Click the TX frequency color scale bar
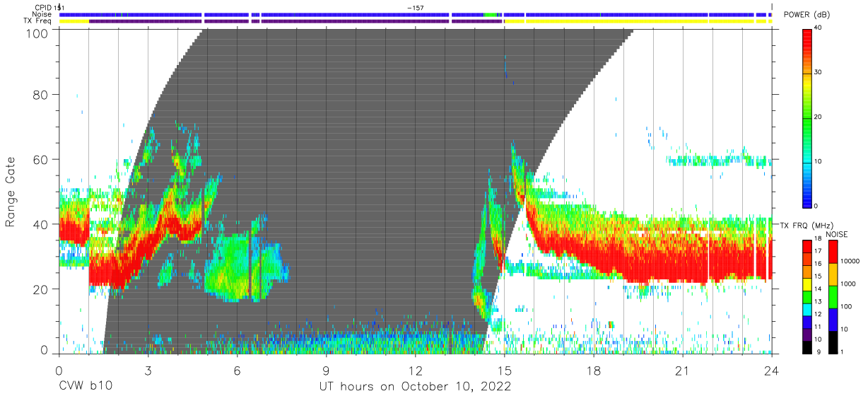Screen dimensions: 868x401 tap(808, 296)
